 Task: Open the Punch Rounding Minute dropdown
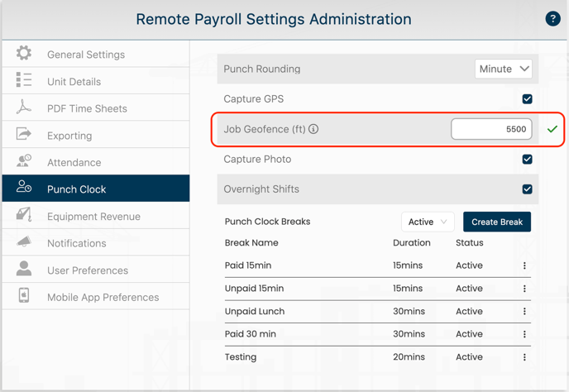[504, 69]
